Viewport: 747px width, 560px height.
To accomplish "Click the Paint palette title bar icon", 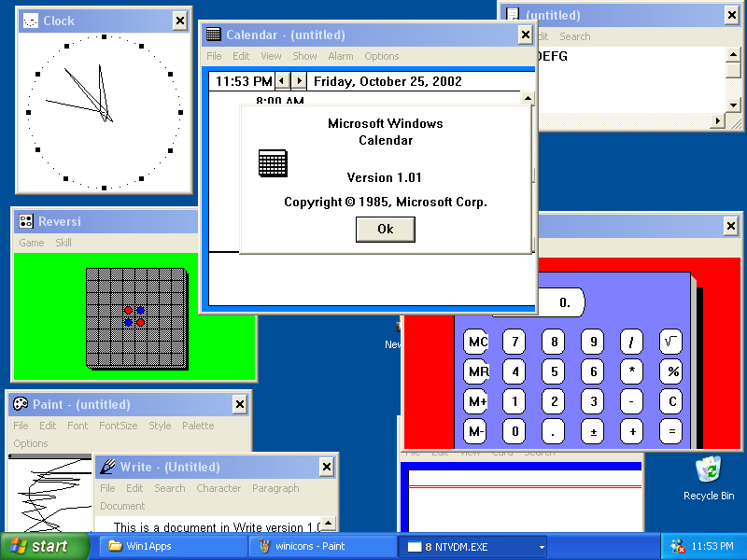I will 21,404.
